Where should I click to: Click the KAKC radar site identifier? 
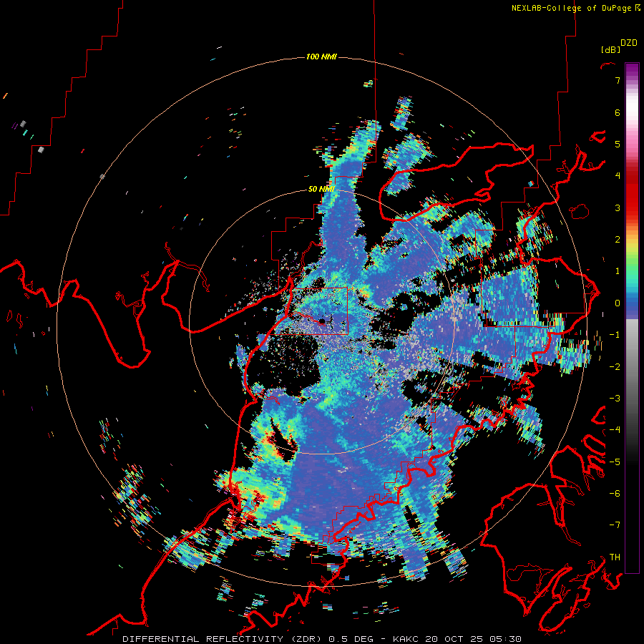406,639
